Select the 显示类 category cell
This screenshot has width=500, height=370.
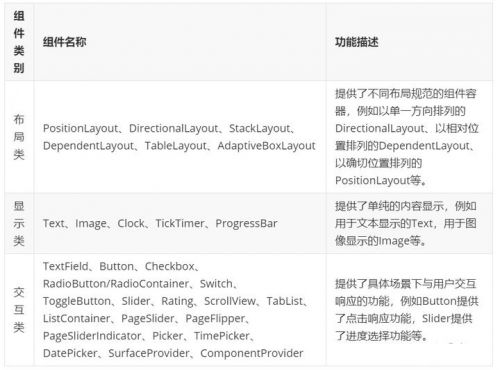point(19,223)
